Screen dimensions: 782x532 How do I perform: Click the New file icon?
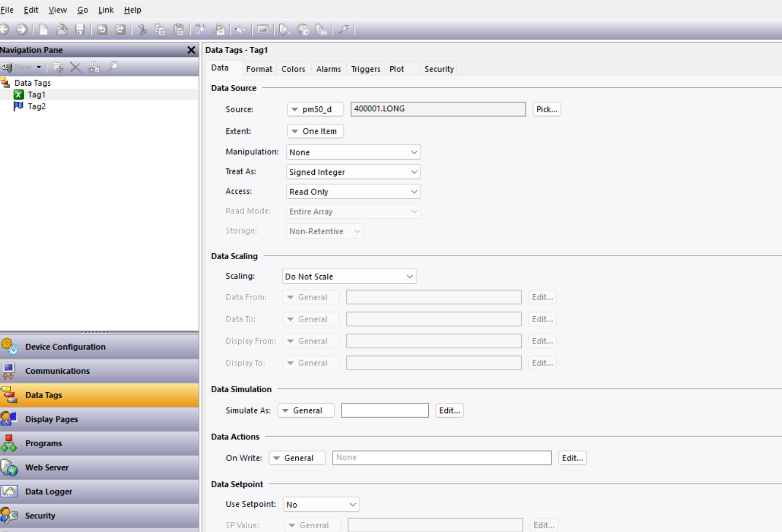point(44,30)
